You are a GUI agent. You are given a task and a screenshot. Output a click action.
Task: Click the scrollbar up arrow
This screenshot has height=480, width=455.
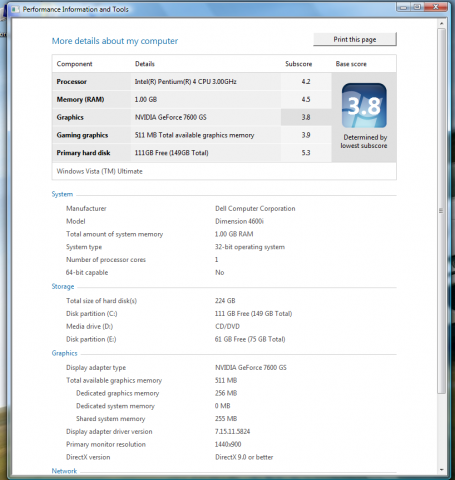coord(442,24)
